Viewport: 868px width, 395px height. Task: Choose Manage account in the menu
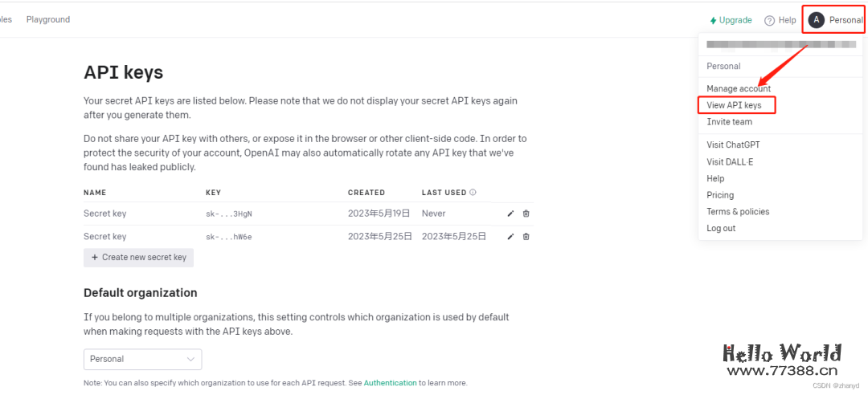coord(738,88)
